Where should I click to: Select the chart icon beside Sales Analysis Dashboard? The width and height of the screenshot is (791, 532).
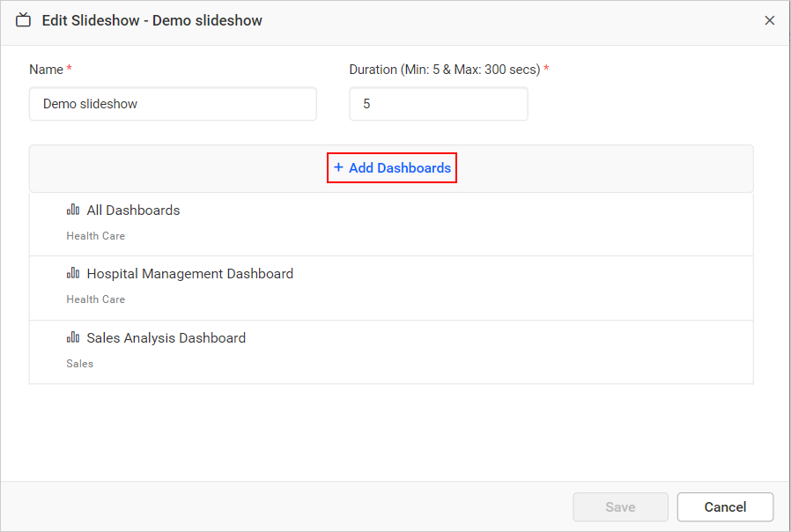[x=73, y=337]
